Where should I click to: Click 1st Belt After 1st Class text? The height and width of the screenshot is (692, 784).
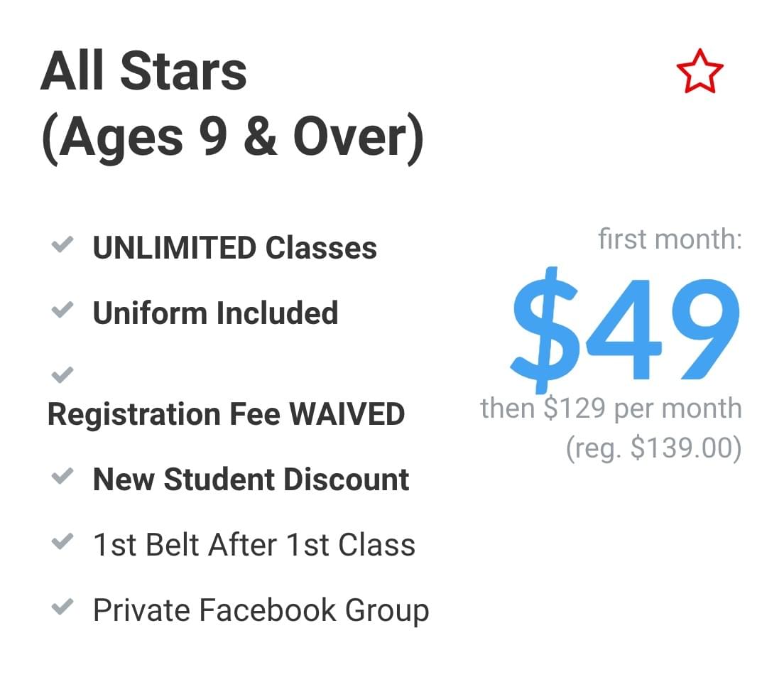(x=254, y=544)
